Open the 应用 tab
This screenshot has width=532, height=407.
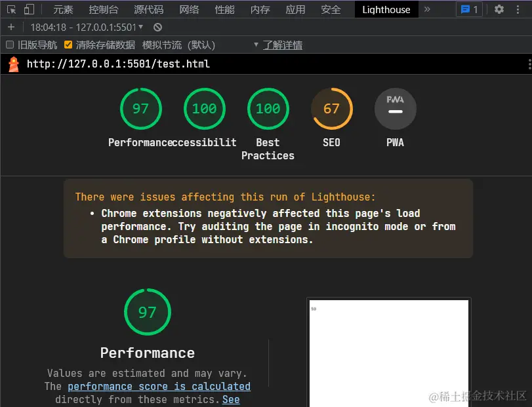pyautogui.click(x=295, y=9)
